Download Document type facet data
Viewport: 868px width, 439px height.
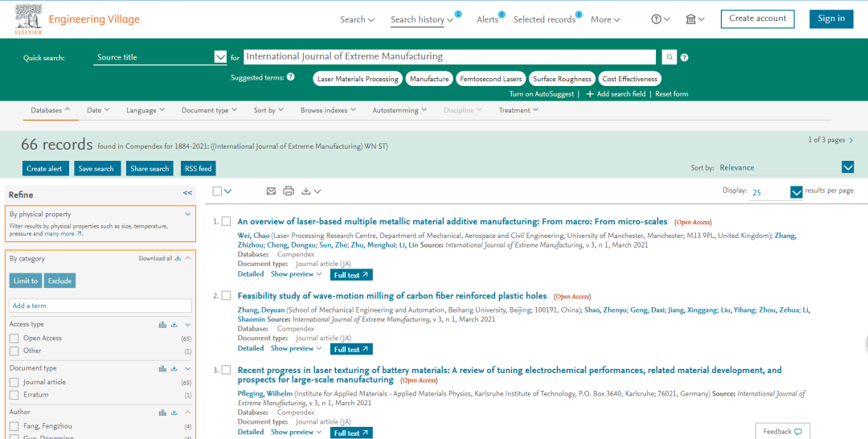pos(174,368)
